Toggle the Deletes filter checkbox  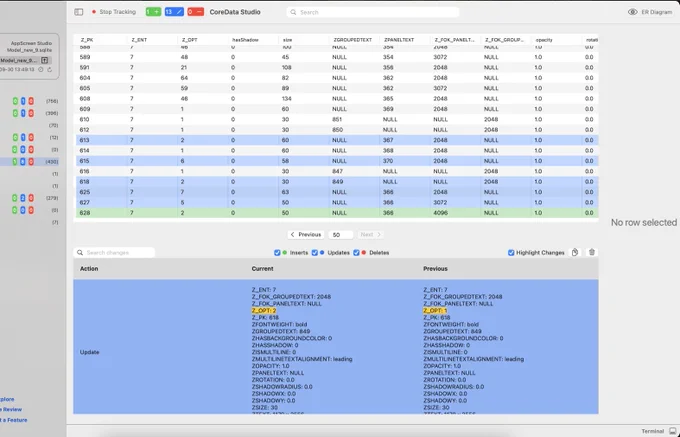pyautogui.click(x=356, y=253)
